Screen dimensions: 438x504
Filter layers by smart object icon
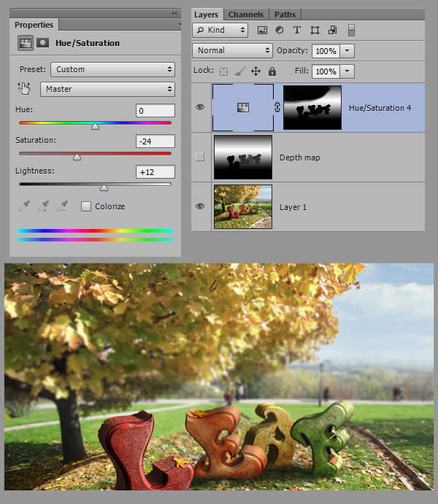tap(332, 30)
